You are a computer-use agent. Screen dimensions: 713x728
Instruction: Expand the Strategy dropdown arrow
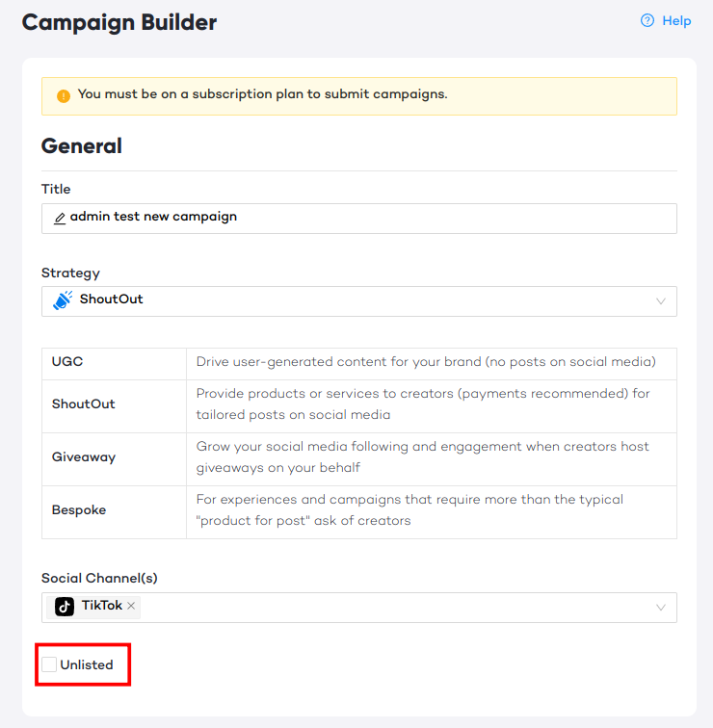pyautogui.click(x=661, y=301)
